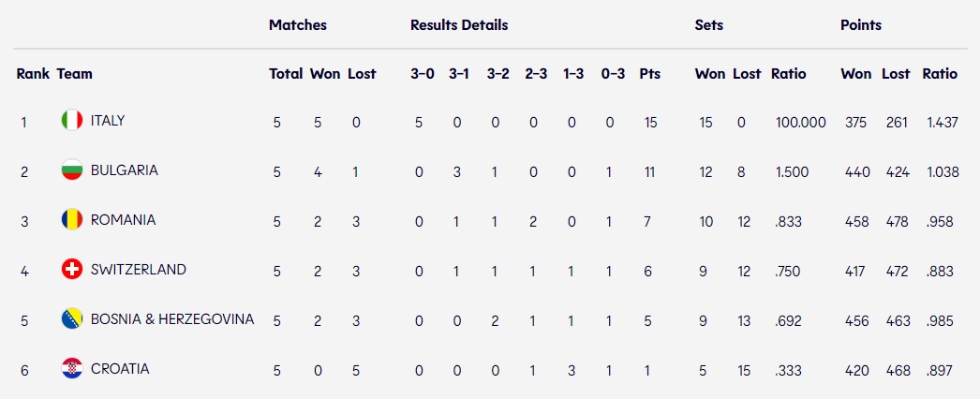Click the Croatia flag icon
The height and width of the screenshot is (399, 980).
pyautogui.click(x=71, y=369)
